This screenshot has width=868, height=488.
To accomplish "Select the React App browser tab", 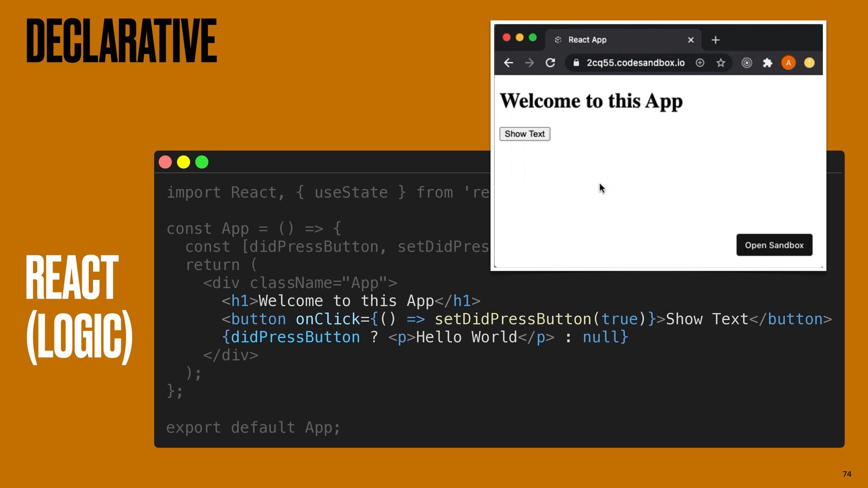I will (x=623, y=40).
